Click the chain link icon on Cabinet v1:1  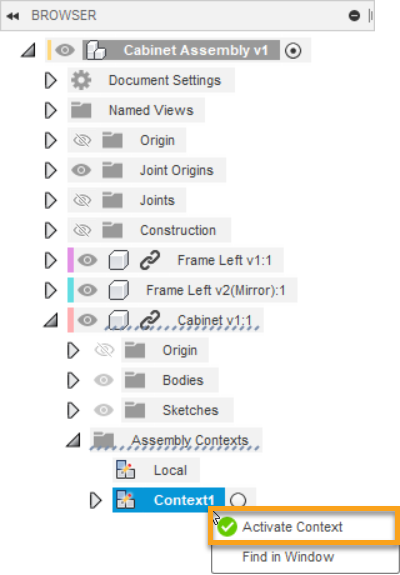click(x=150, y=320)
